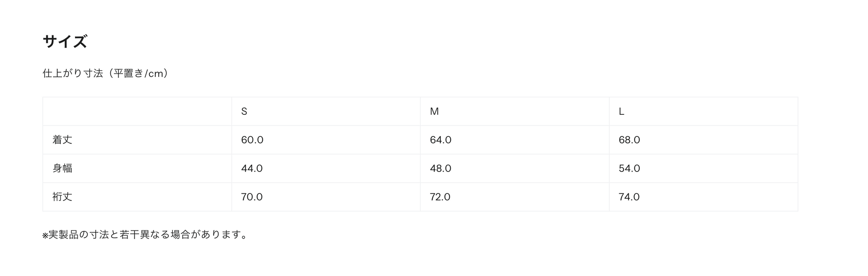This screenshot has height=276, width=868.
Task: Select the 48.0 身幅 cell
Action: click(441, 168)
